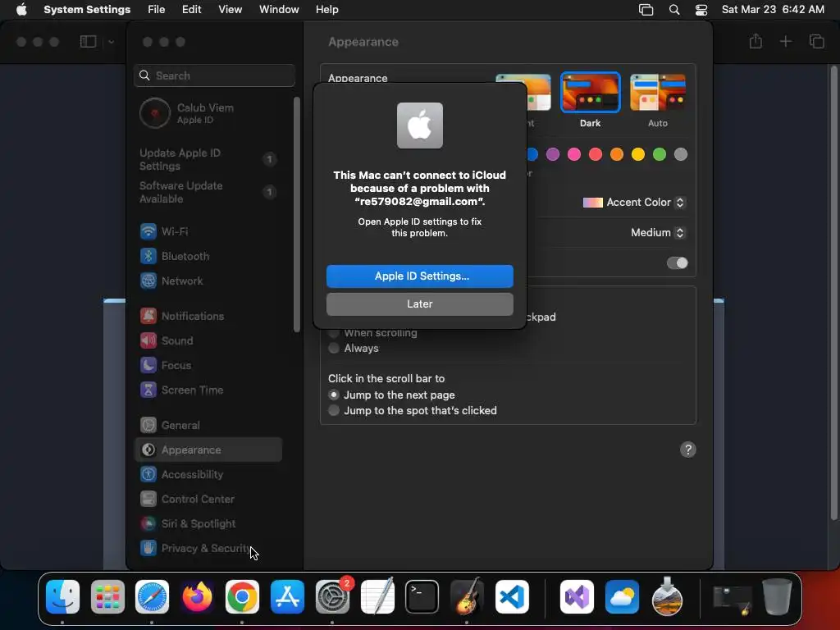Open the Medium sidebar icon size dropdown

(658, 232)
